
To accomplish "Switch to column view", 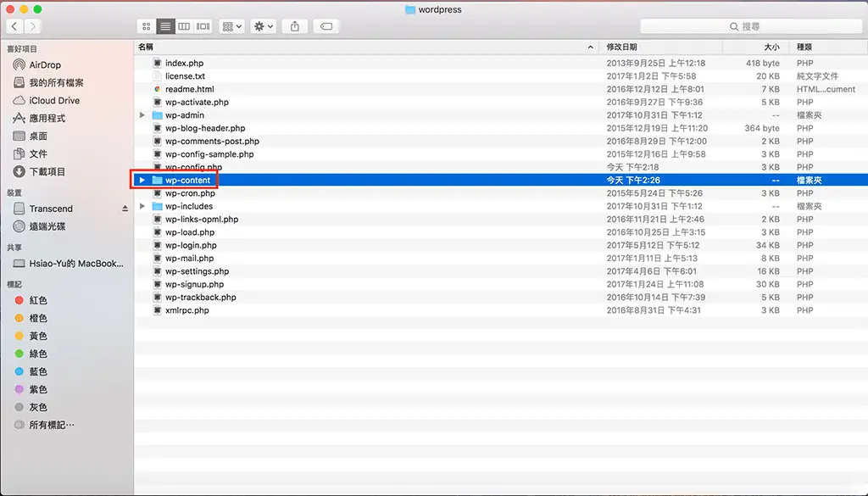I will [184, 26].
